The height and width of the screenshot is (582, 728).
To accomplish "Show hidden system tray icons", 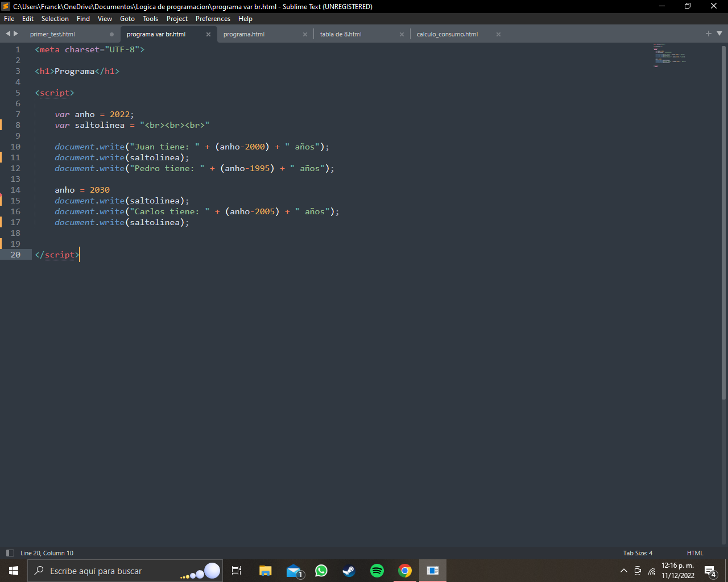I will point(624,571).
